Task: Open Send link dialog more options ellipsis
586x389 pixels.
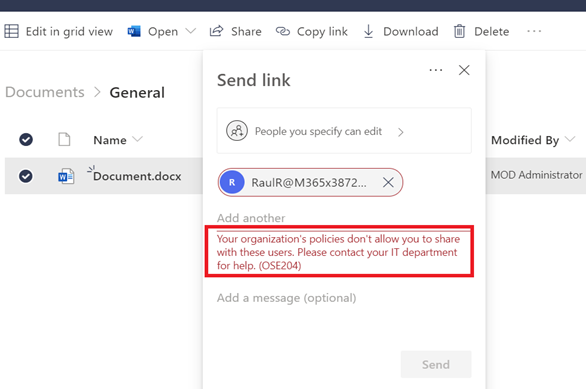Action: point(436,70)
